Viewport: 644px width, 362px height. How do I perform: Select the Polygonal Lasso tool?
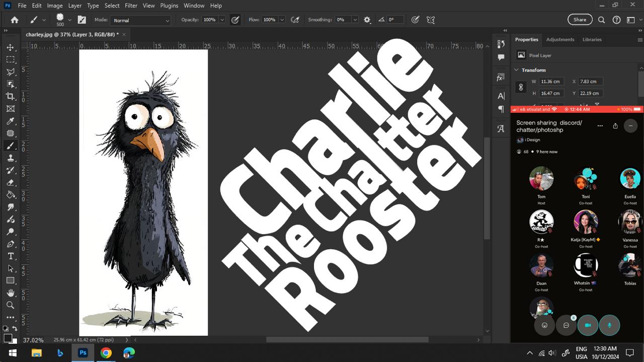[11, 72]
